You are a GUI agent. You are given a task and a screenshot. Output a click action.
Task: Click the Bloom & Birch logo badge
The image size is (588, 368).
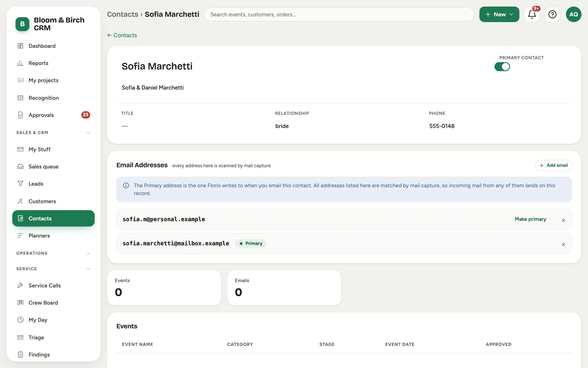(x=22, y=24)
